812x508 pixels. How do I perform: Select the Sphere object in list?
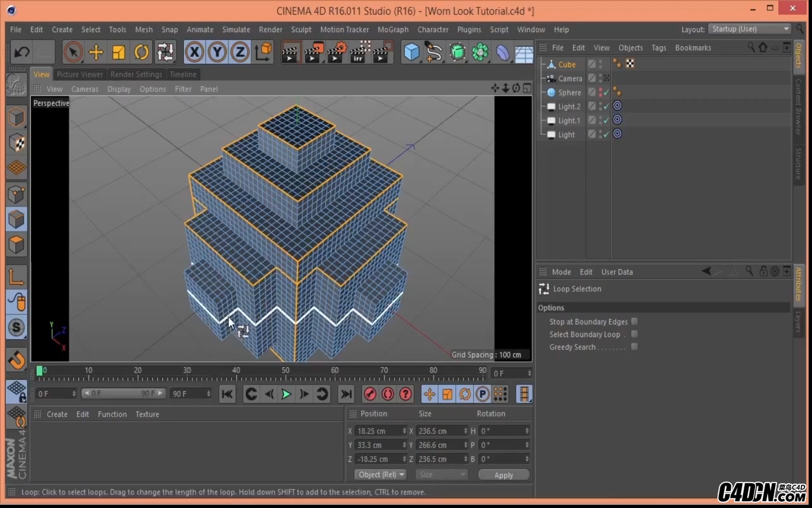[x=570, y=93]
